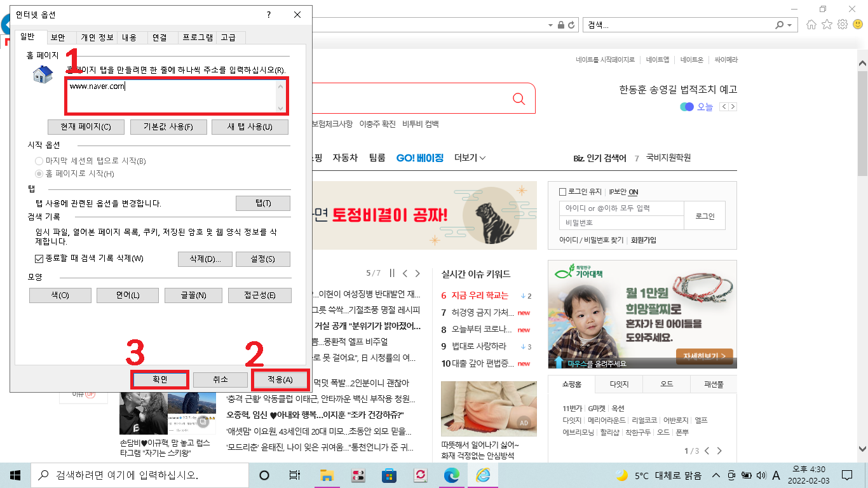The image size is (868, 488).
Task: Open the Windows Start menu
Action: [14, 475]
